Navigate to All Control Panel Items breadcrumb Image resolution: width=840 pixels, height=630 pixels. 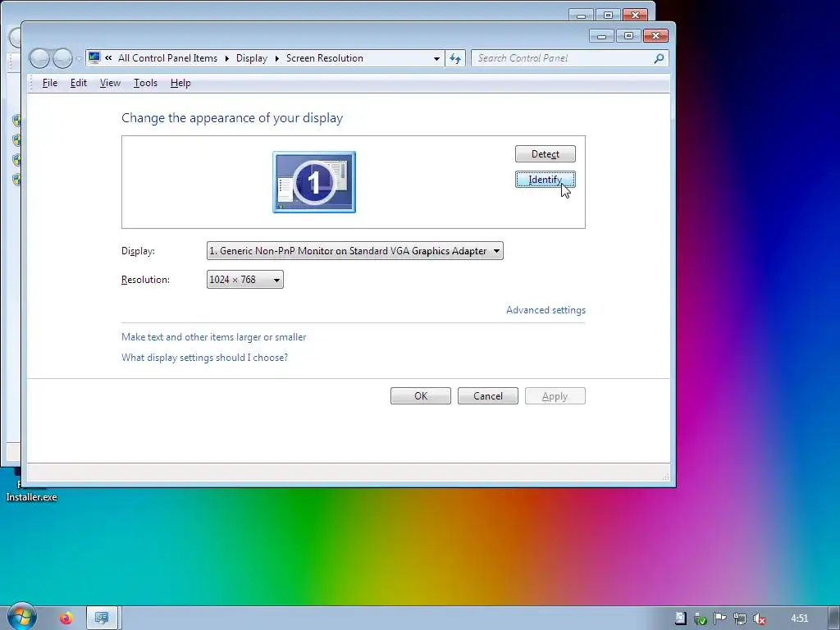167,58
